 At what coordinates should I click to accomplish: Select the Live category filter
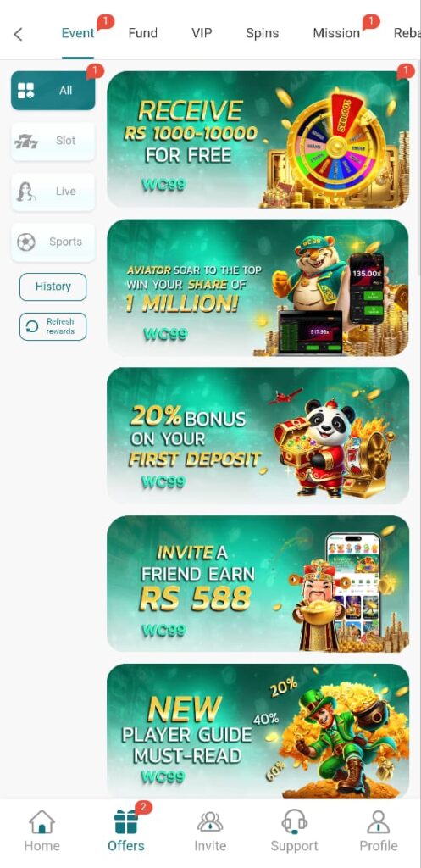53,192
